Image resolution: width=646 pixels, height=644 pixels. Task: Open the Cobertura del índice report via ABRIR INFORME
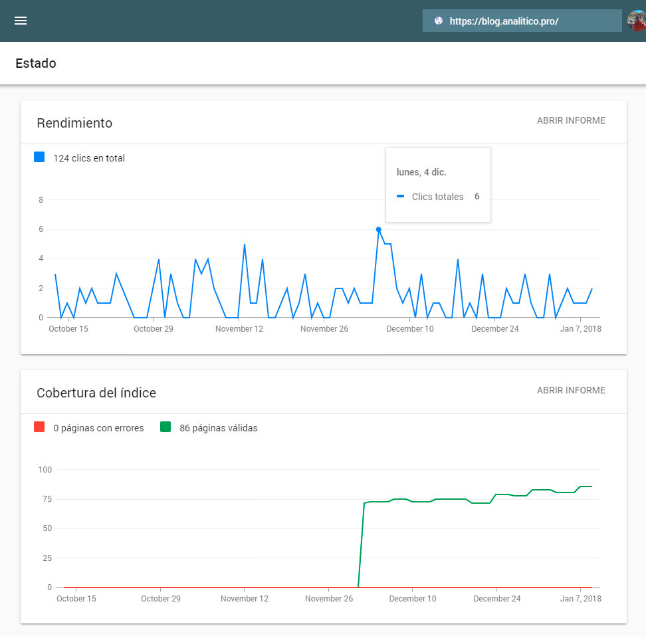pyautogui.click(x=571, y=390)
